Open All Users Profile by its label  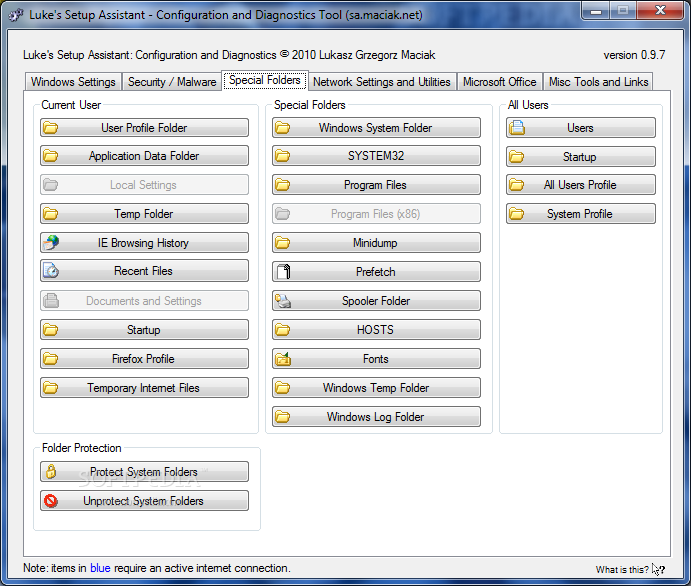(580, 185)
